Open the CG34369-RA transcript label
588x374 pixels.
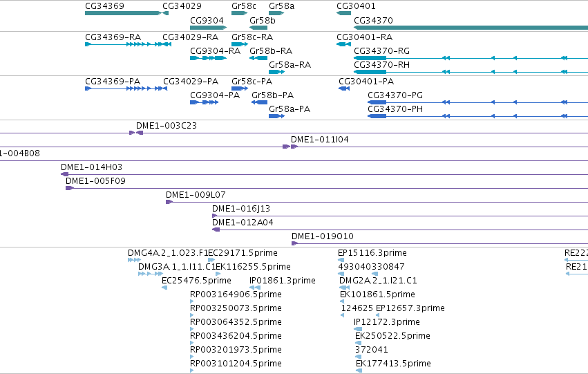click(x=113, y=37)
